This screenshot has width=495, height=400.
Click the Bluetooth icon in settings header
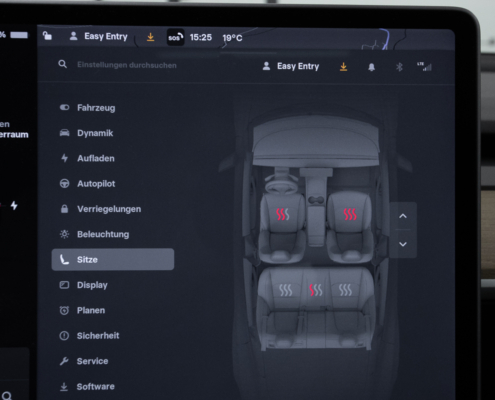pyautogui.click(x=399, y=67)
